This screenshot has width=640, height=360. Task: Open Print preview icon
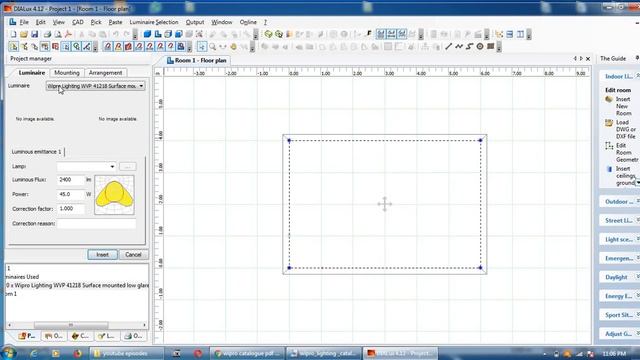pos(58,34)
